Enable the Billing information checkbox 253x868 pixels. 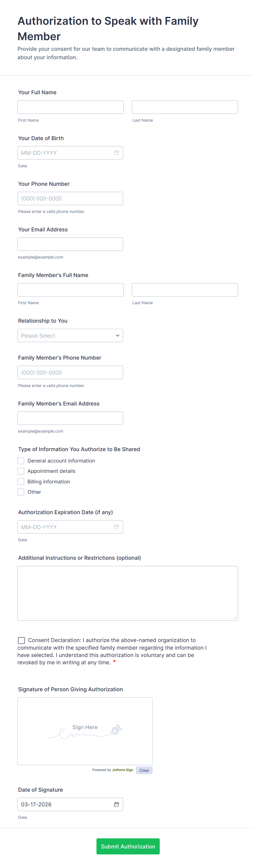click(x=21, y=482)
